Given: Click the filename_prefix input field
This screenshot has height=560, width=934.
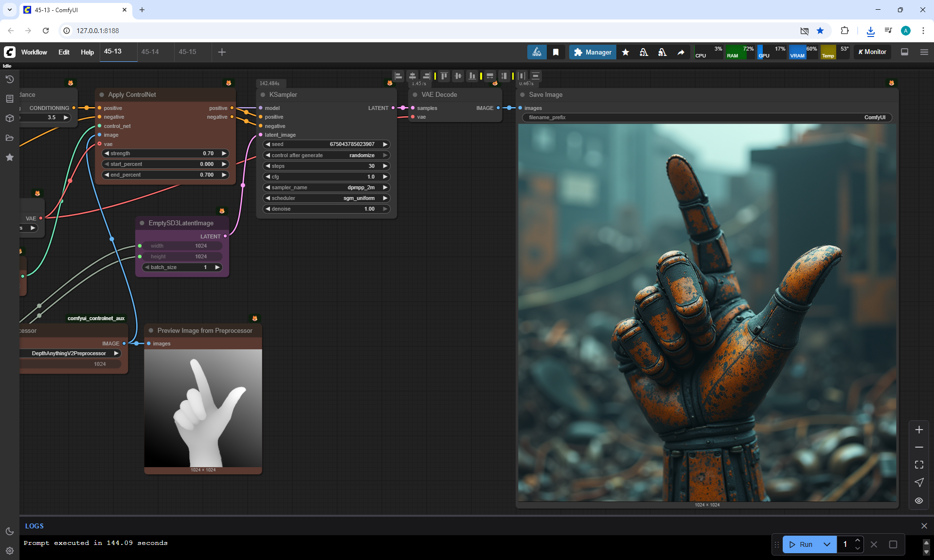Looking at the screenshot, I should 706,117.
